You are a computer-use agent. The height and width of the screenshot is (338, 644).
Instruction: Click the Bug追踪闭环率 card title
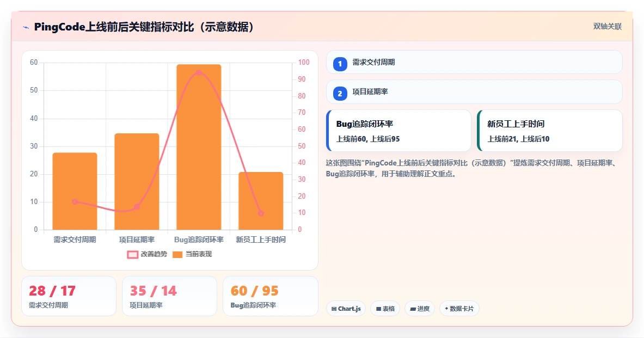pos(365,124)
